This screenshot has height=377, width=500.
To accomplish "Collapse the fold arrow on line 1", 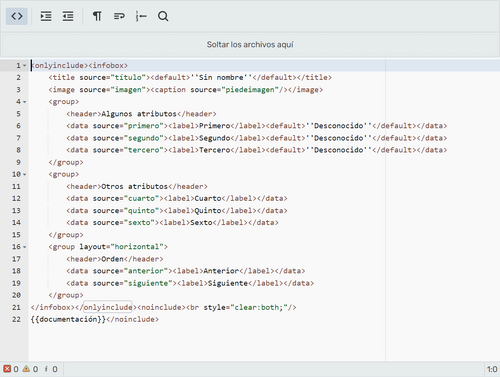I will point(24,66).
